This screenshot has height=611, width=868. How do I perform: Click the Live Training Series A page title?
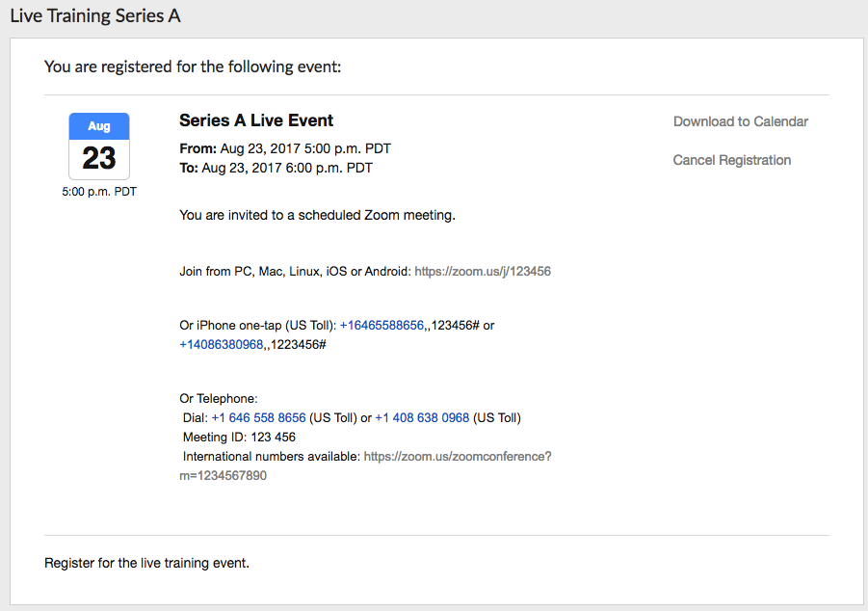pyautogui.click(x=94, y=16)
